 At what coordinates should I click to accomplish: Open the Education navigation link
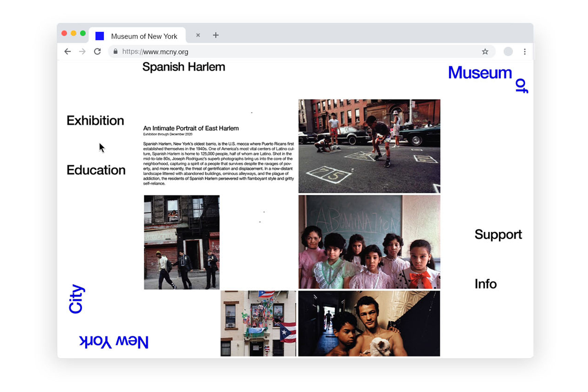(96, 170)
